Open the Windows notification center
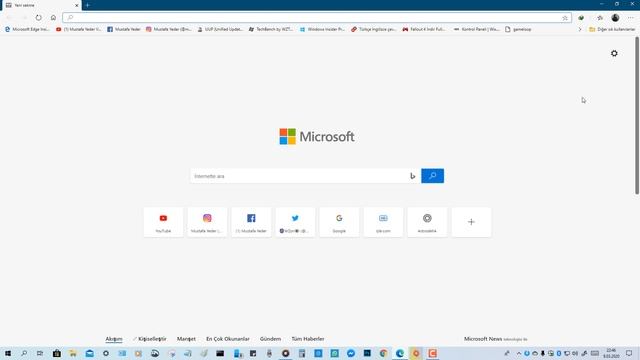The image size is (640, 360). [x=629, y=353]
